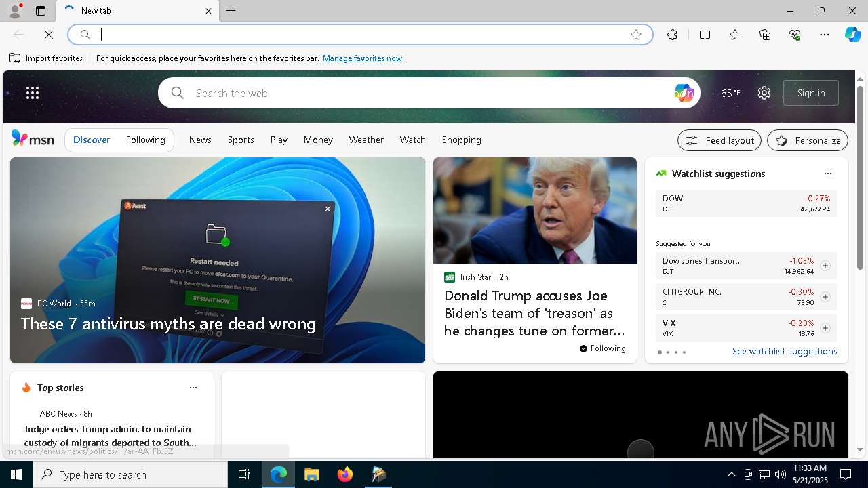Go to the msn logo home
Screen dimensions: 868x488
coord(33,139)
